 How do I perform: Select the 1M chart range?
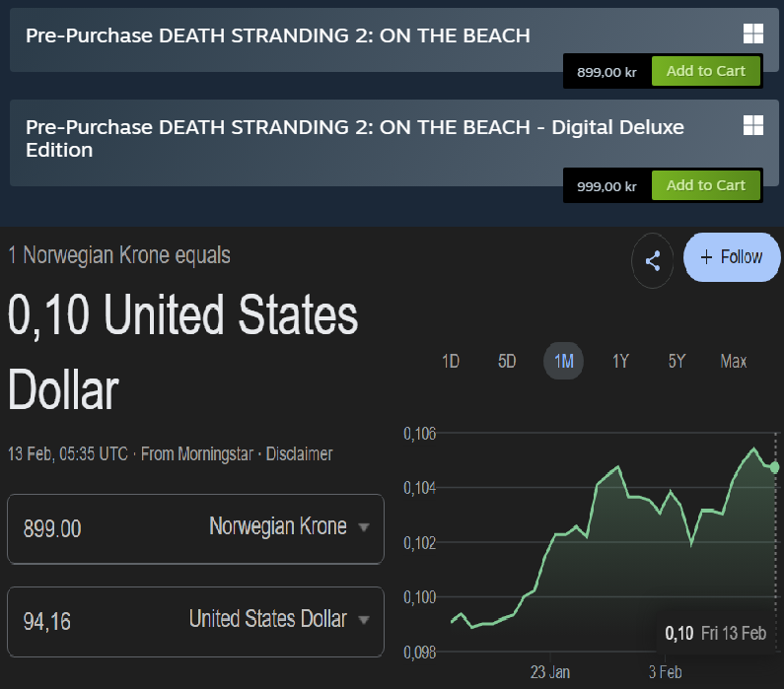pos(563,361)
